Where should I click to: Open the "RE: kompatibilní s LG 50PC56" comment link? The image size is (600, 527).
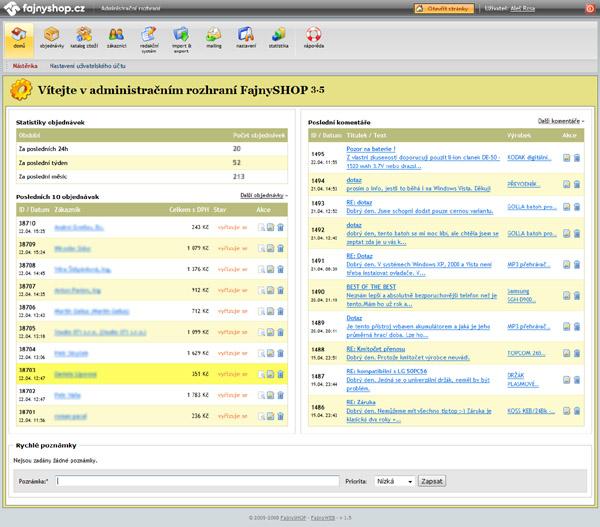[386, 371]
